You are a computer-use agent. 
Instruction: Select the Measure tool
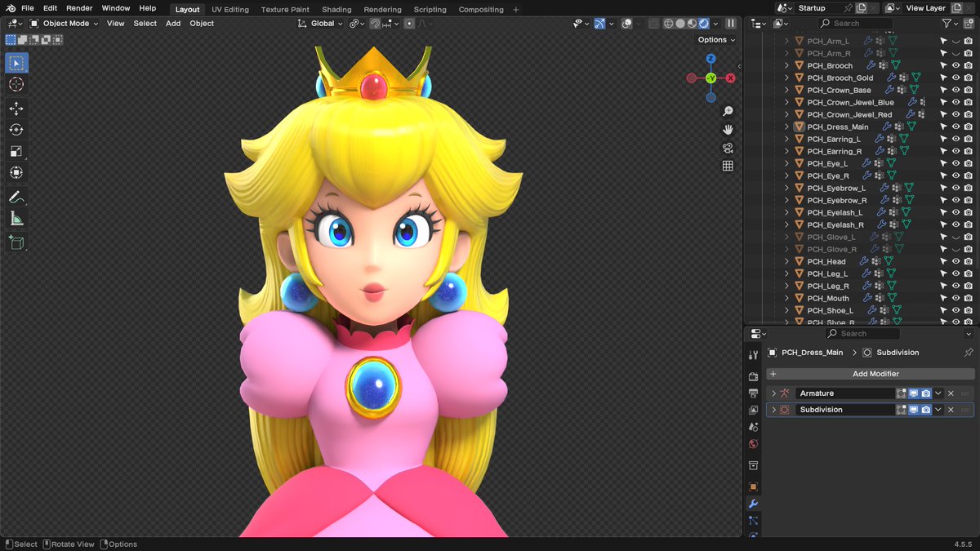pyautogui.click(x=16, y=218)
